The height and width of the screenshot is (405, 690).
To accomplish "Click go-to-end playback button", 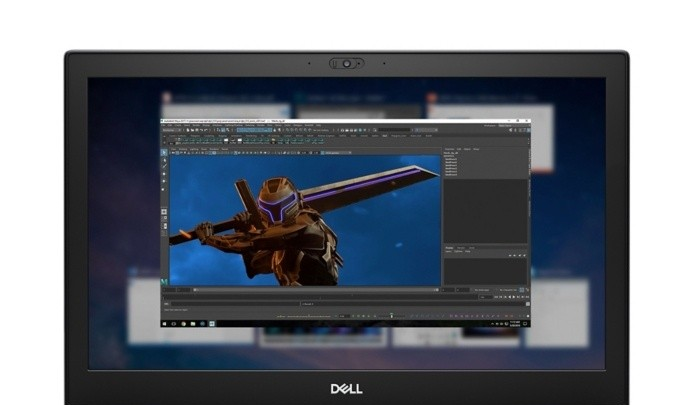I will point(527,297).
